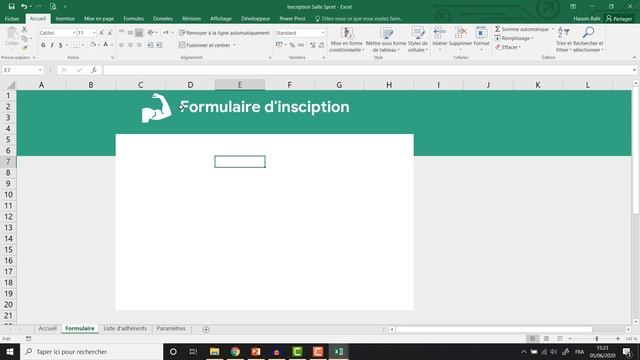Open Rechercher et sélectionner
The image size is (640, 360).
[x=588, y=40]
